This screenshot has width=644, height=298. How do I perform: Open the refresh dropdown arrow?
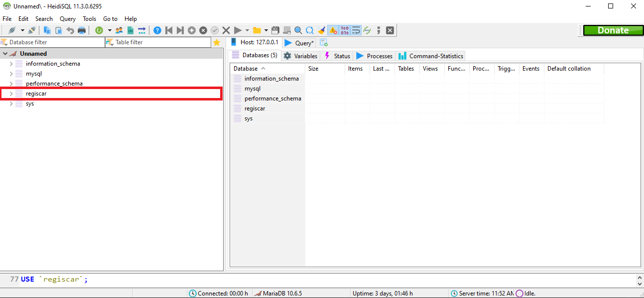(109, 30)
